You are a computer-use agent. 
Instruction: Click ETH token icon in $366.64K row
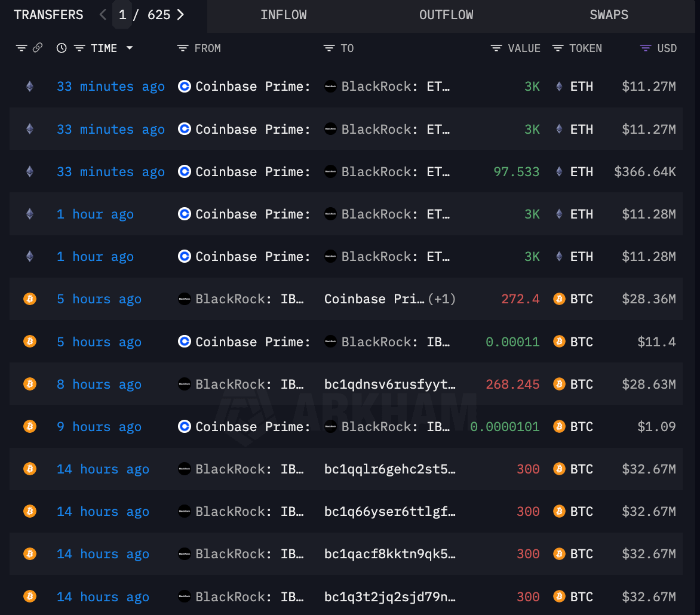click(559, 171)
